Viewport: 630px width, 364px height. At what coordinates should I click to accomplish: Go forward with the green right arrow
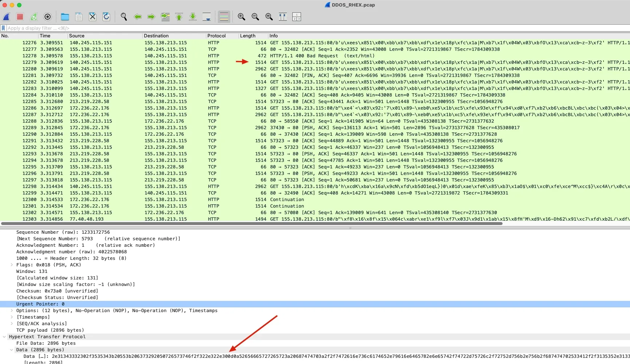click(151, 17)
